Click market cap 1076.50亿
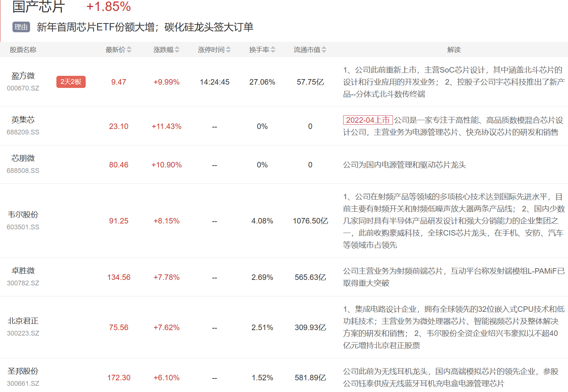The image size is (568, 392). point(310,221)
